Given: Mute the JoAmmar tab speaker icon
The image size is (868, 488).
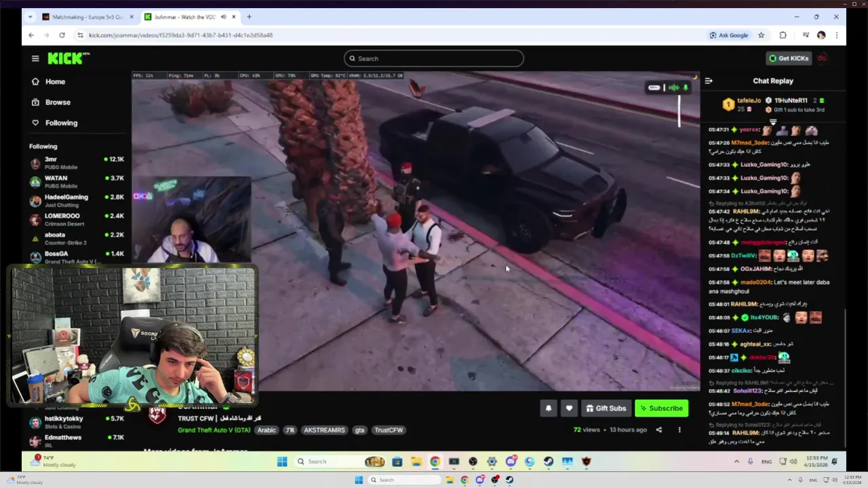Looking at the screenshot, I should click(223, 17).
